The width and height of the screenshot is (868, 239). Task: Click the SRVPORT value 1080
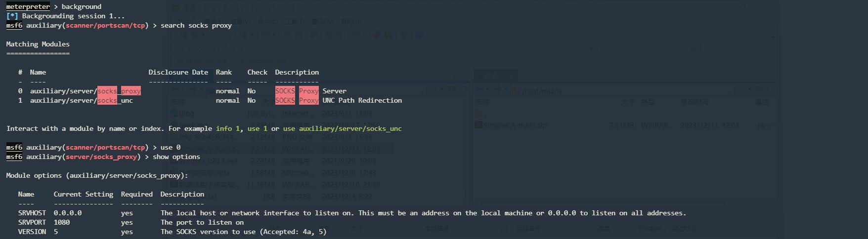coord(62,222)
